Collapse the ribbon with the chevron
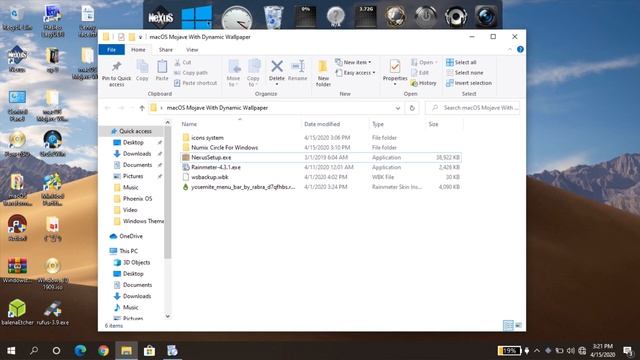 pyautogui.click(x=509, y=50)
